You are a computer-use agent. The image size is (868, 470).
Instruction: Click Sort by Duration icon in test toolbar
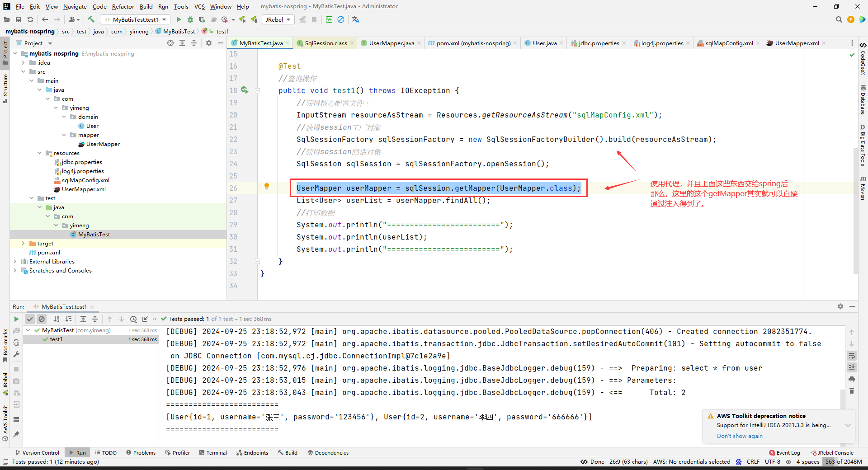pyautogui.click(x=68, y=319)
